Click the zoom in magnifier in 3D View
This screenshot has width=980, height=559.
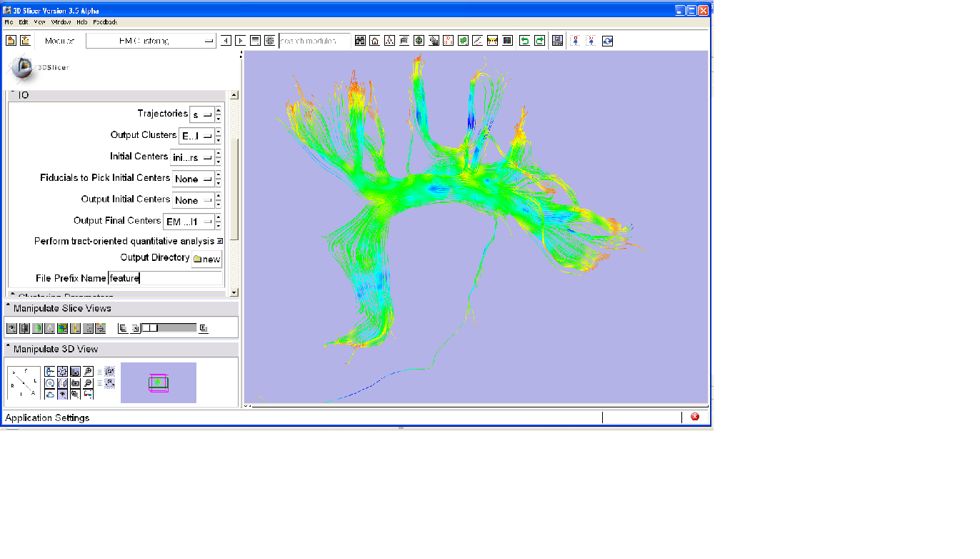coord(88,371)
